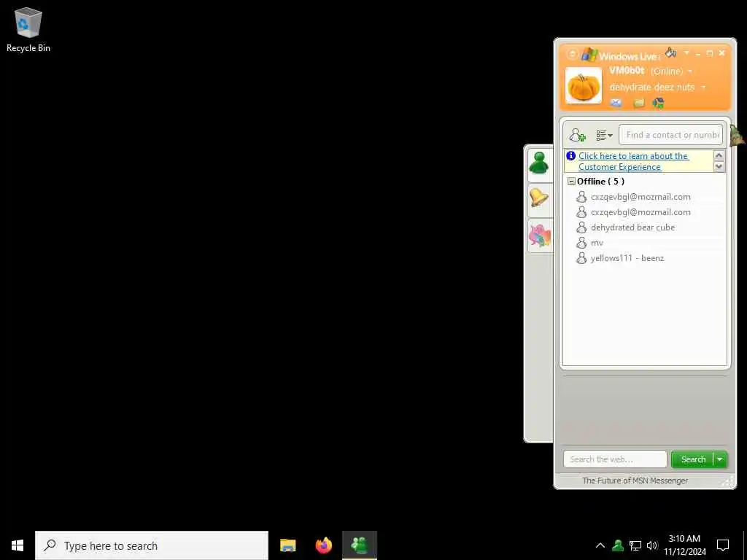Click the notification bar up arrow

pos(719,155)
